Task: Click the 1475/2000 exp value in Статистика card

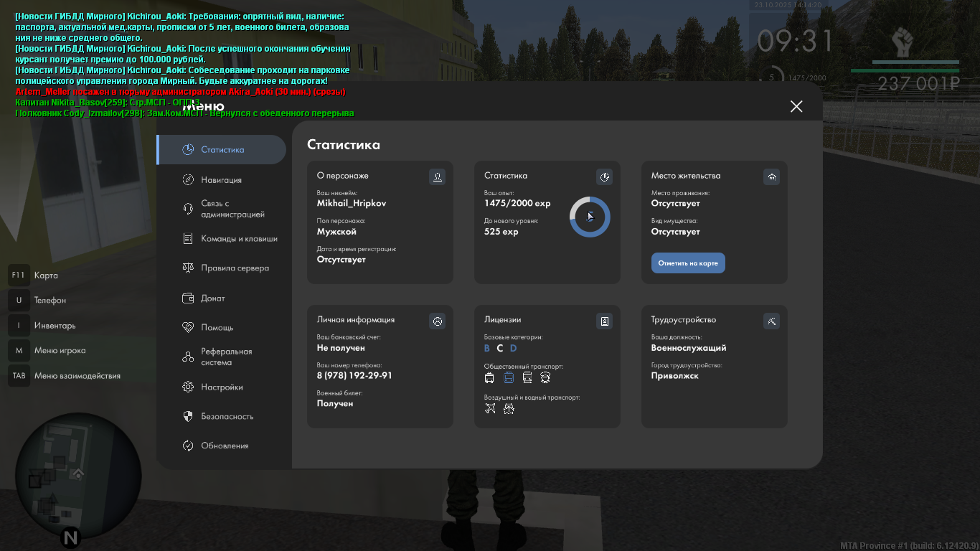Action: (x=517, y=203)
